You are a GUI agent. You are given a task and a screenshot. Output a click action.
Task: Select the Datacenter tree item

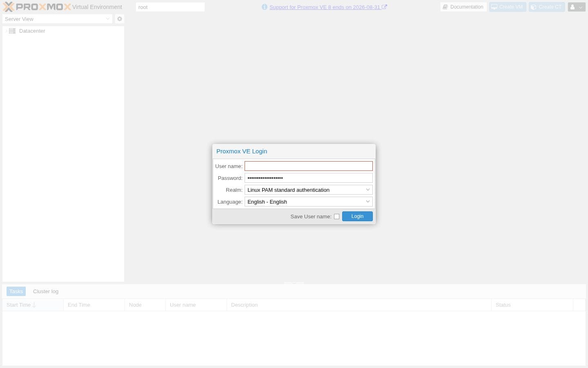(x=63, y=31)
